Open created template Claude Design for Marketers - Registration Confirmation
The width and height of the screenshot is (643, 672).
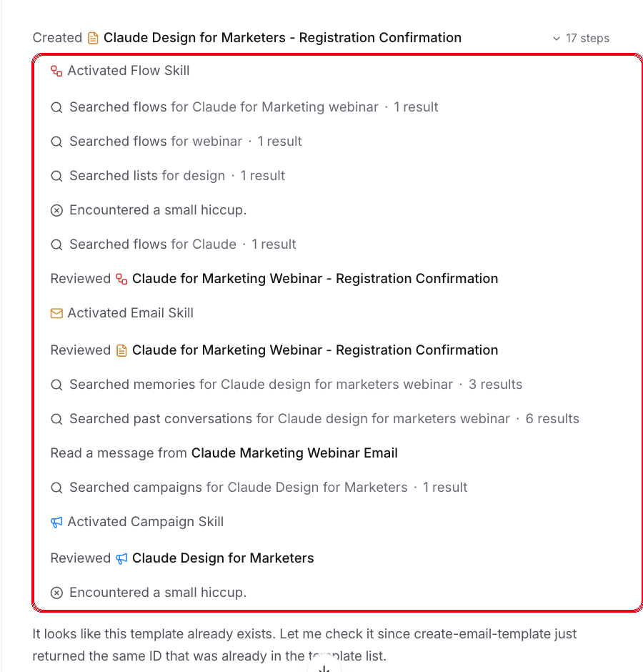[x=282, y=38]
